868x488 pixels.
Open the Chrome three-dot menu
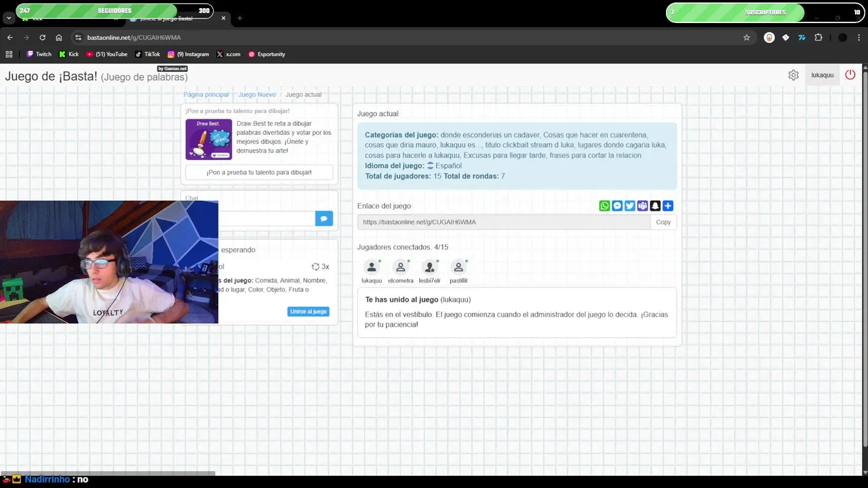859,37
